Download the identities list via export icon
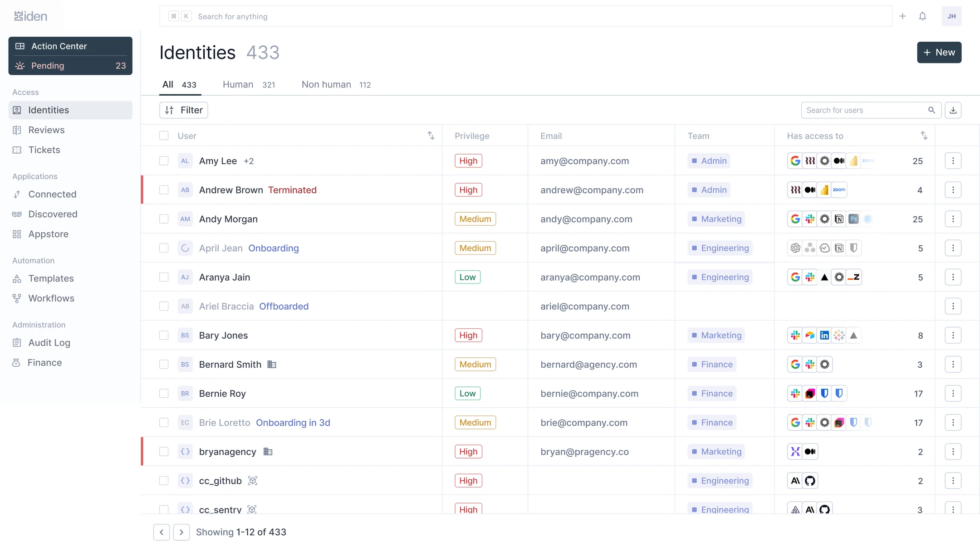The height and width of the screenshot is (551, 980). 953,110
